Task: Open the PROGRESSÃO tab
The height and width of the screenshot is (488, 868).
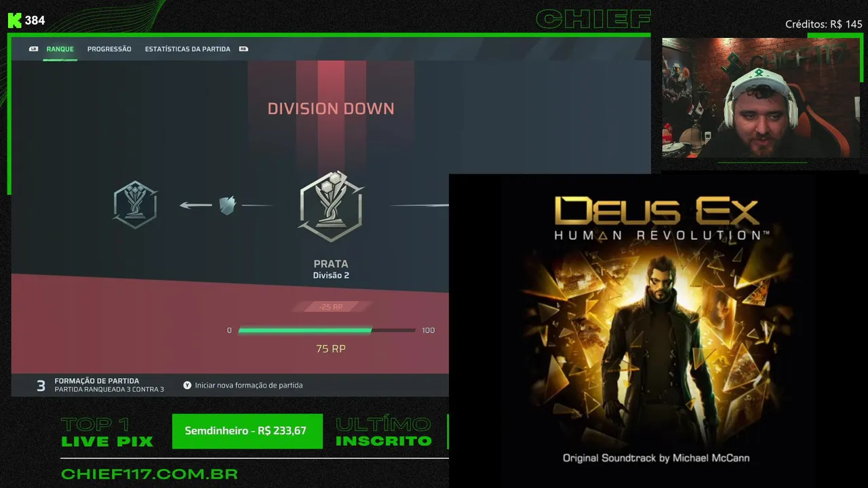Action: coord(109,49)
